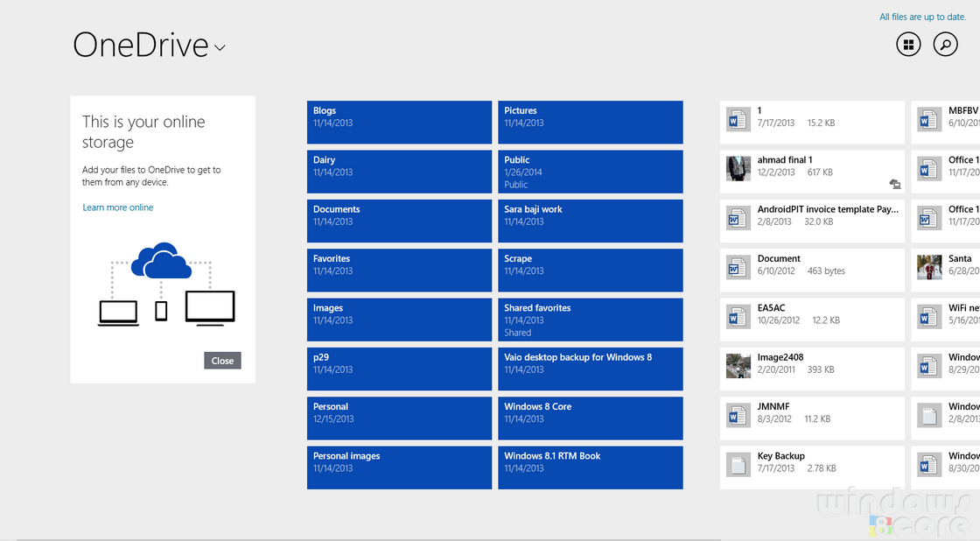Click the All files are up to date status
The height and width of the screenshot is (541, 980).
[922, 16]
